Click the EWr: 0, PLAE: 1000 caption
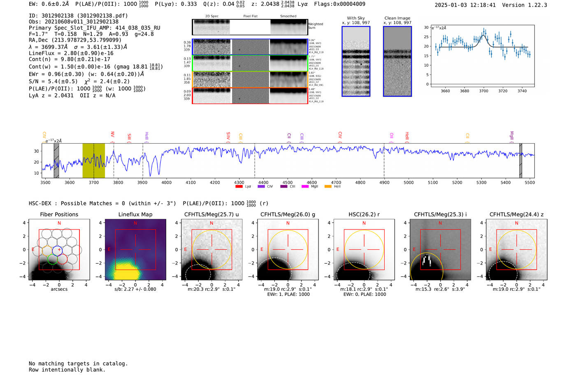Image resolution: width=576 pixels, height=392 pixels. (x=364, y=294)
